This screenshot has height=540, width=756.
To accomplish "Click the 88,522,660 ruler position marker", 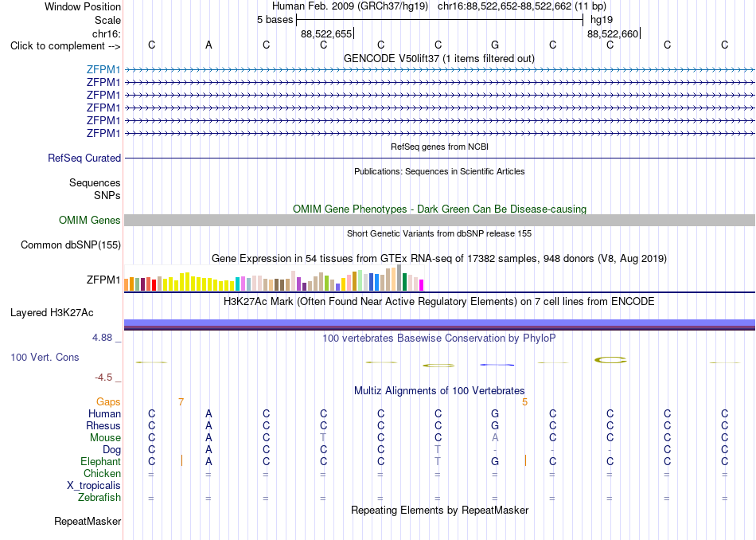I will pyautogui.click(x=613, y=33).
